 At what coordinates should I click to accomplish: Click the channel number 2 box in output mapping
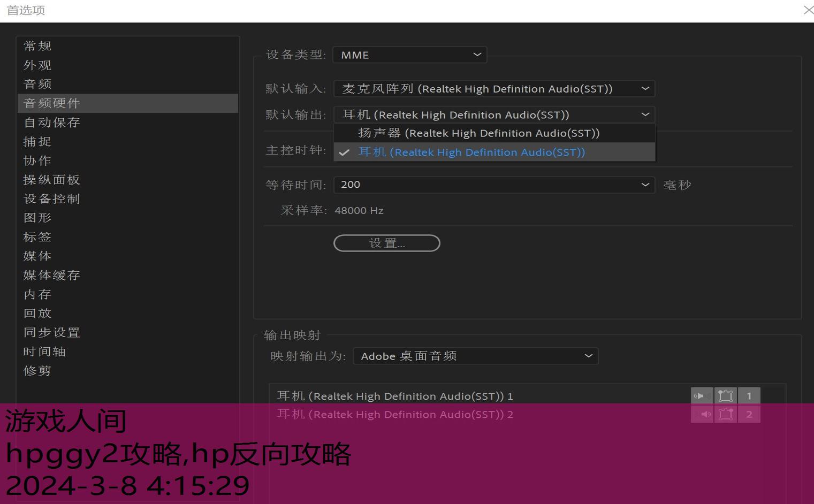749,414
